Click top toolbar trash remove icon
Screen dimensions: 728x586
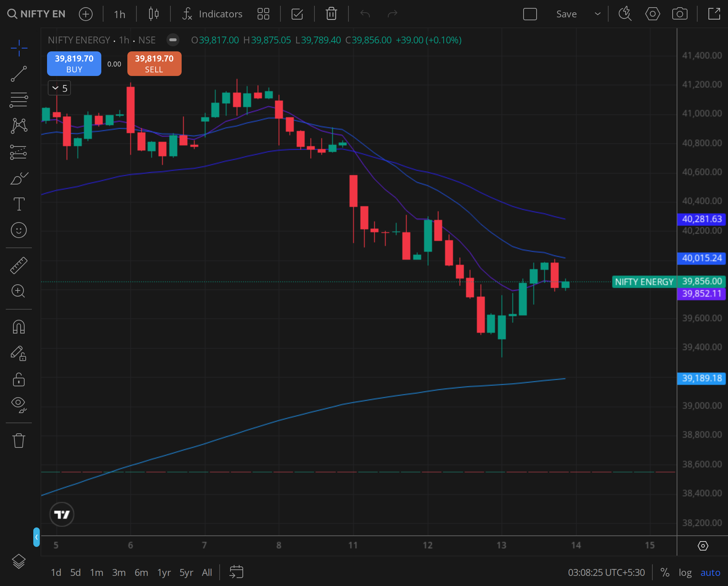coord(331,14)
